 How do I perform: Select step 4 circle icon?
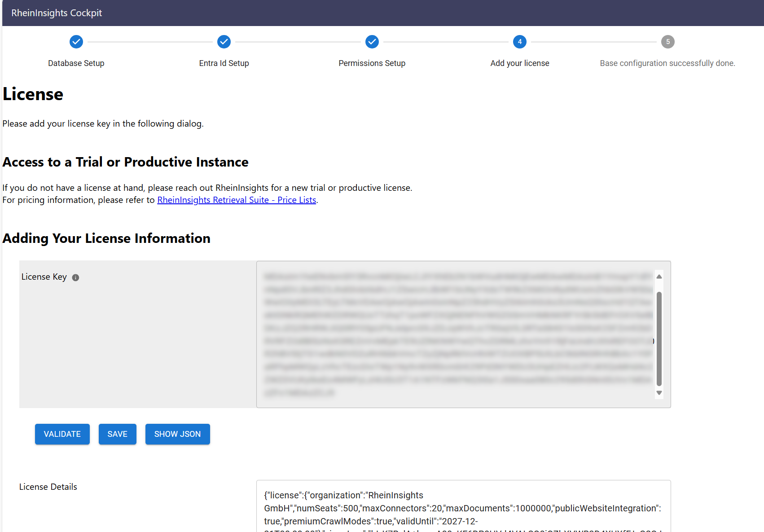[x=520, y=42]
